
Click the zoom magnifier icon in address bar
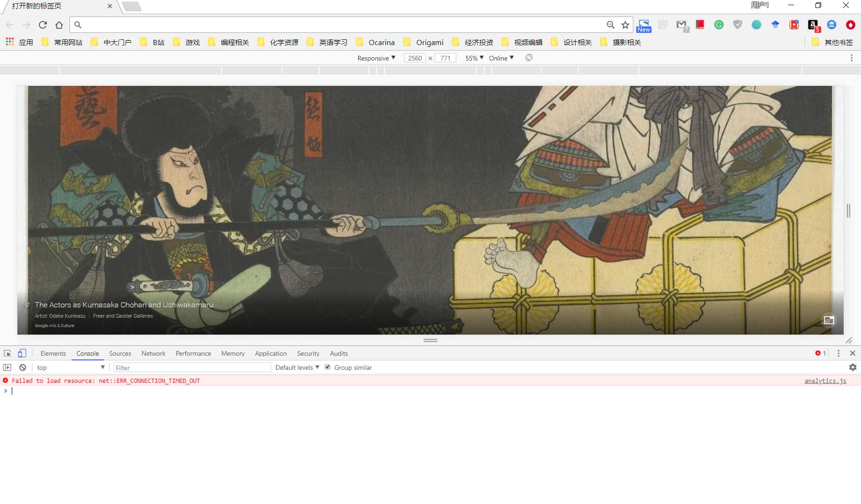point(610,25)
